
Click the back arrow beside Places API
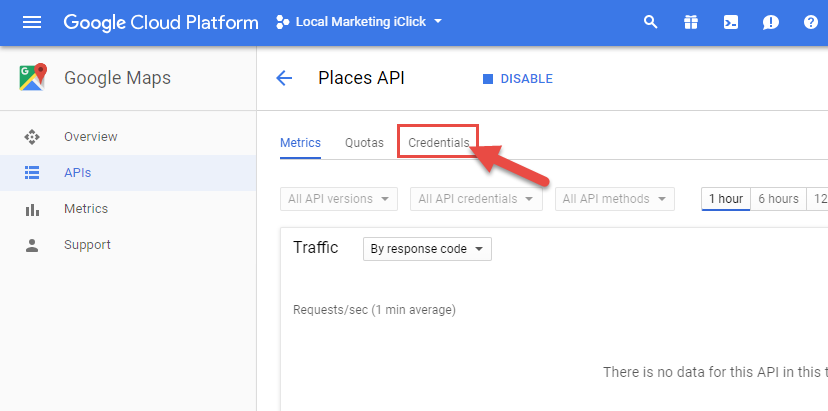pyautogui.click(x=284, y=79)
